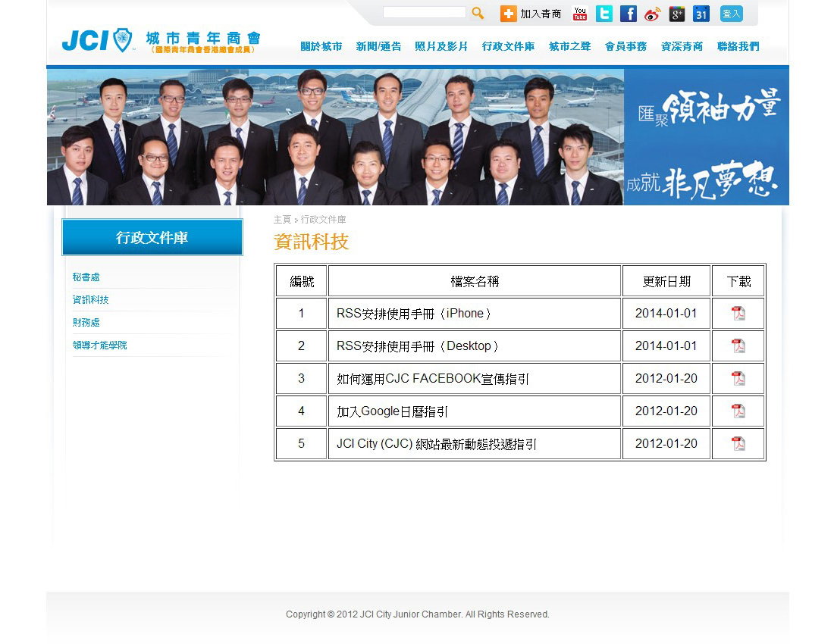Visit the Facebook page icon
The height and width of the screenshot is (644, 834).
coord(629,14)
